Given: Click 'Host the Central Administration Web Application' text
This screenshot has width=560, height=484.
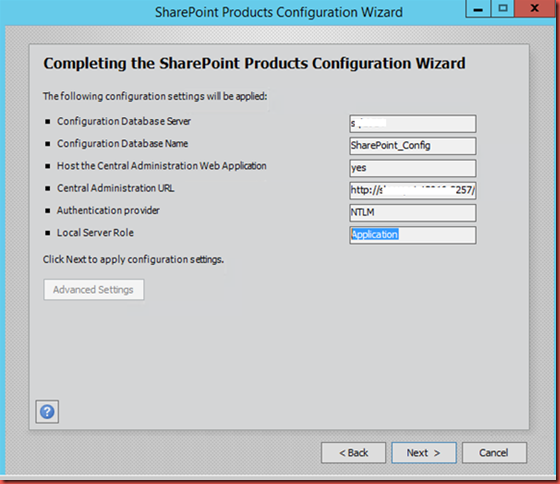Looking at the screenshot, I should pyautogui.click(x=162, y=166).
